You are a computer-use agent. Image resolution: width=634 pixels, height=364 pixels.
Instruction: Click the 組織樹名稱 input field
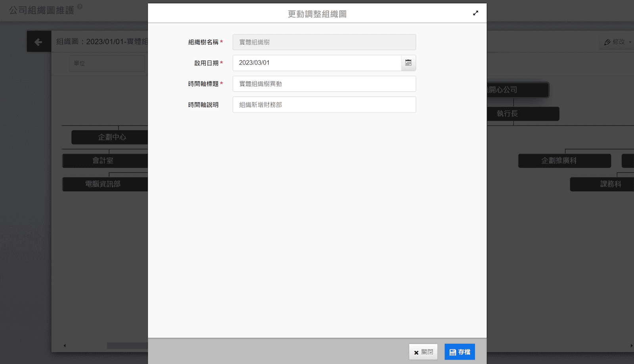click(x=324, y=42)
